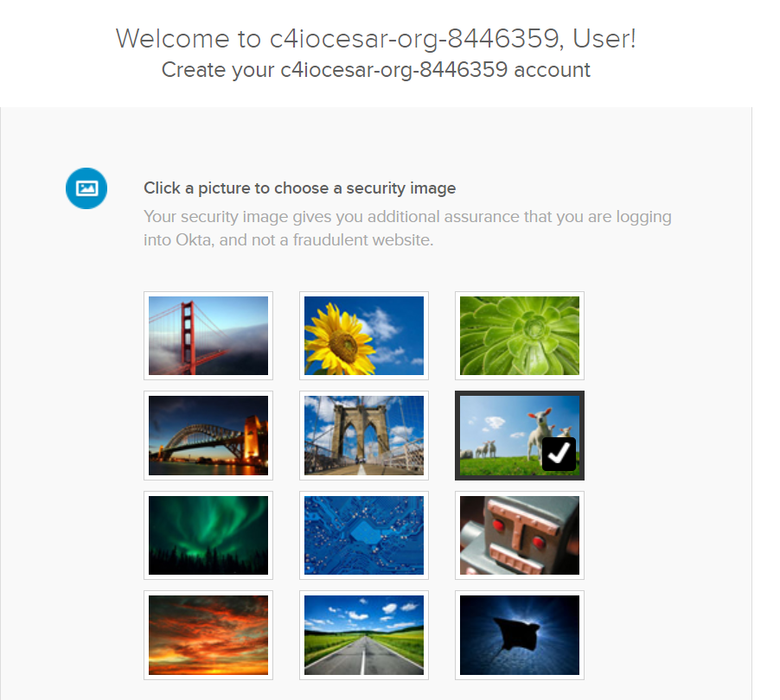Pick the orange sunset clouds image
The width and height of the screenshot is (780, 700).
coord(208,635)
